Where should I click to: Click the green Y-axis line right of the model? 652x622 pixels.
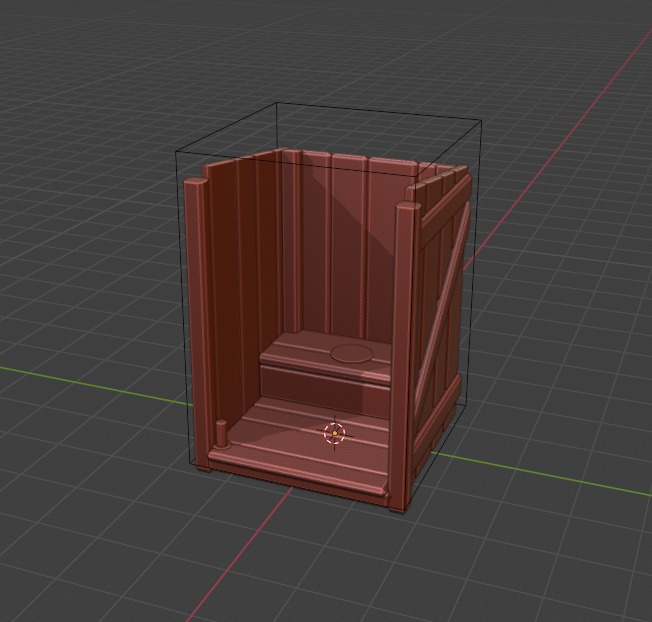click(560, 482)
